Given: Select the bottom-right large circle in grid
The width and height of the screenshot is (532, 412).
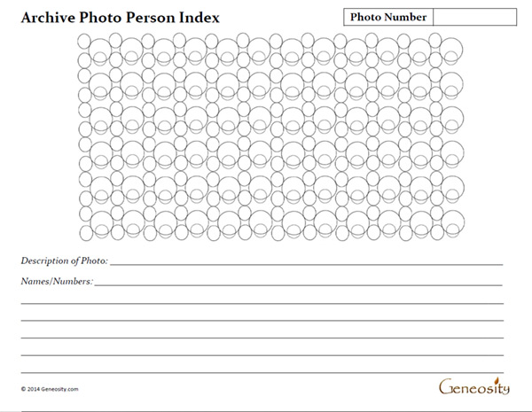Looking at the screenshot, I should [x=453, y=222].
